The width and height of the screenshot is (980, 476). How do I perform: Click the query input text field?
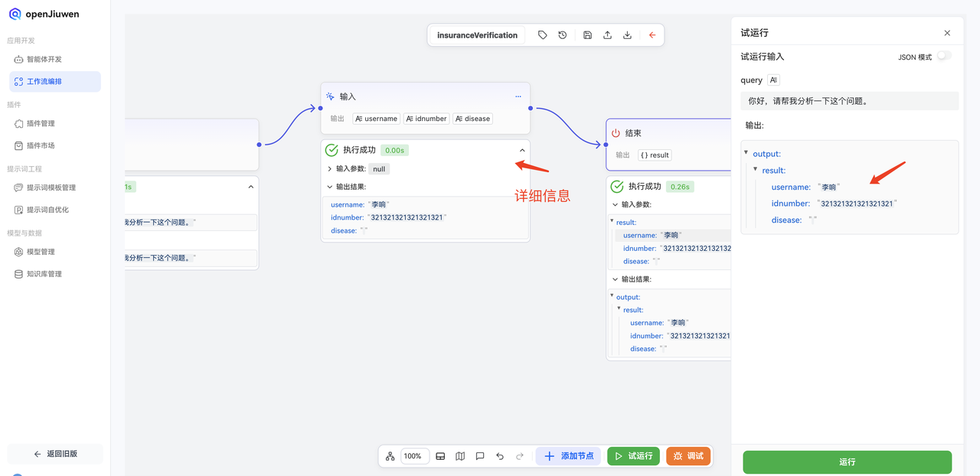tap(850, 101)
